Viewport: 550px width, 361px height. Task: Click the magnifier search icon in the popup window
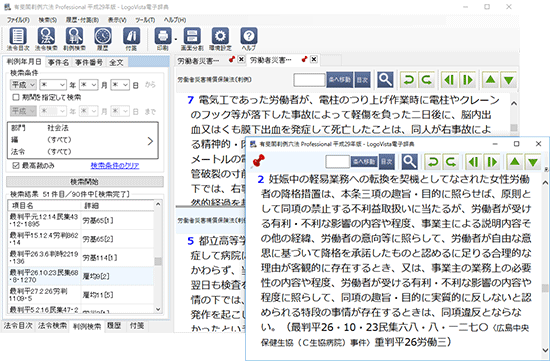pyautogui.click(x=409, y=162)
